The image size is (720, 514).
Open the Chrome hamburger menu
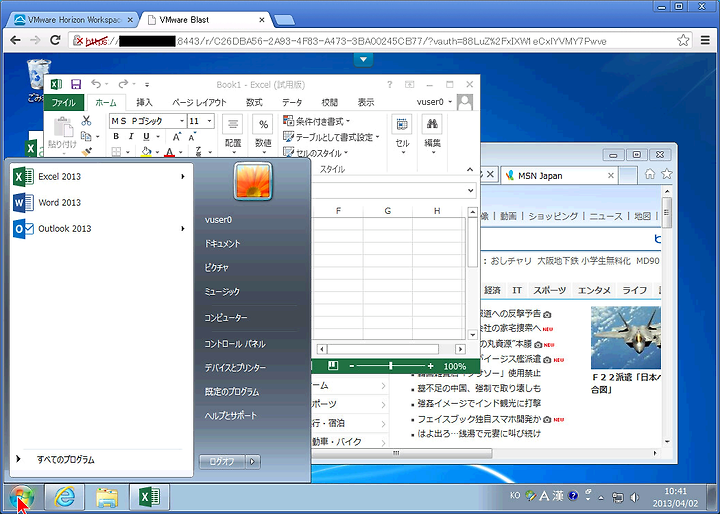[705, 40]
